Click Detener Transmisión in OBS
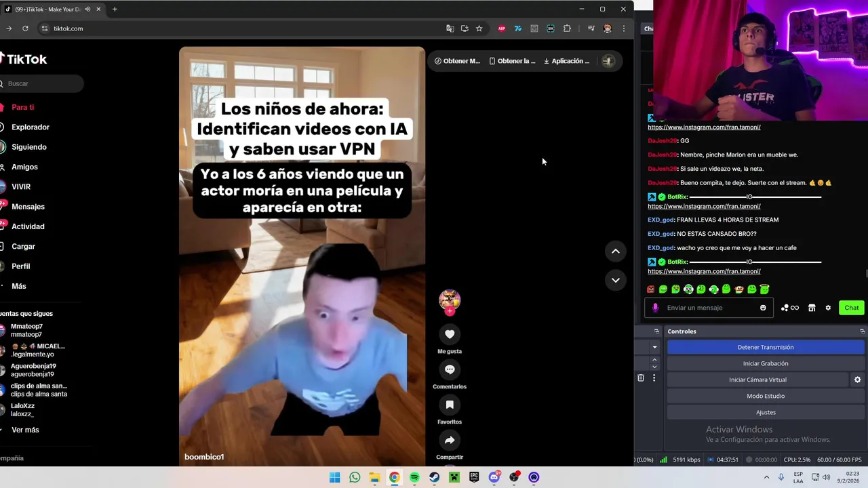Viewport: 868px width, 488px height. (x=766, y=347)
